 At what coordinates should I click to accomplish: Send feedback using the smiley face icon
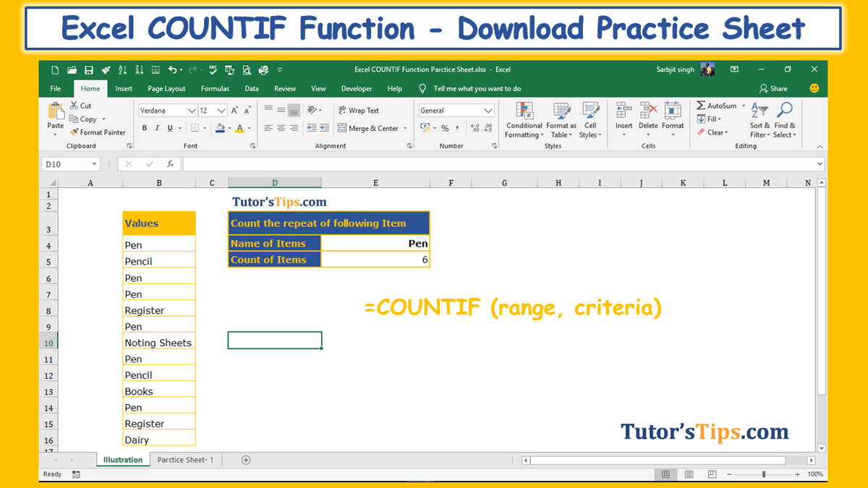[x=814, y=88]
